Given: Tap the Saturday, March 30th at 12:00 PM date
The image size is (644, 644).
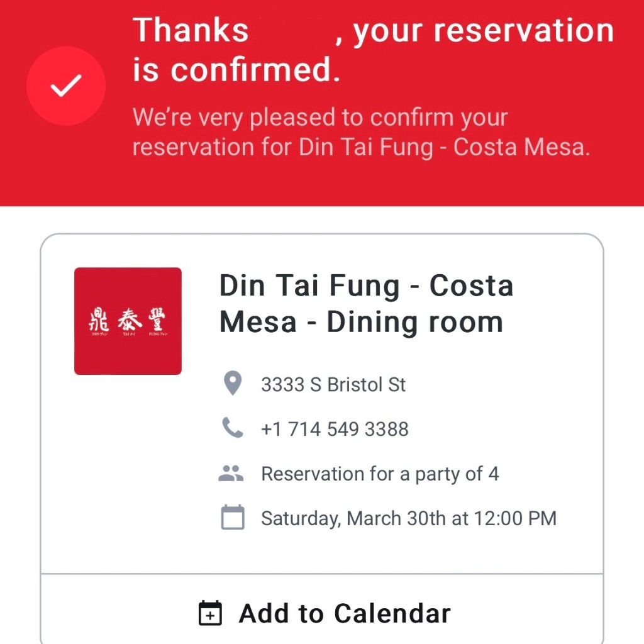Looking at the screenshot, I should coord(409,518).
